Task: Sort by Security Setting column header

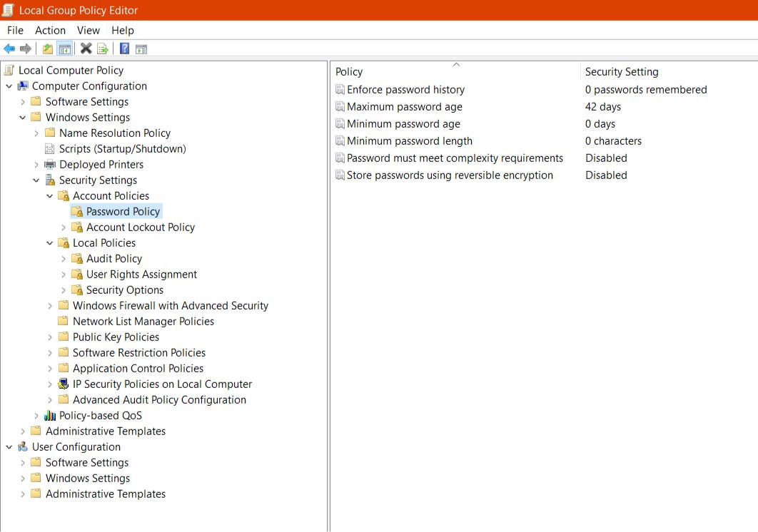Action: tap(622, 72)
